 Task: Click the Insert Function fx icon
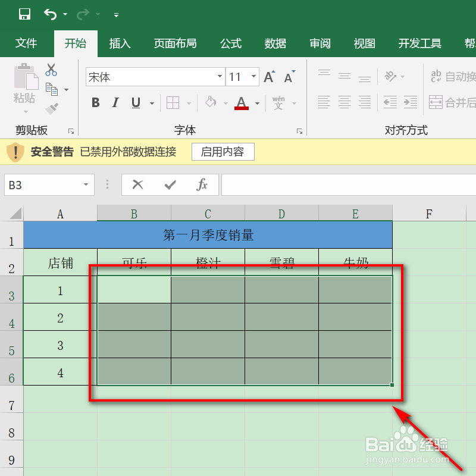click(x=202, y=184)
